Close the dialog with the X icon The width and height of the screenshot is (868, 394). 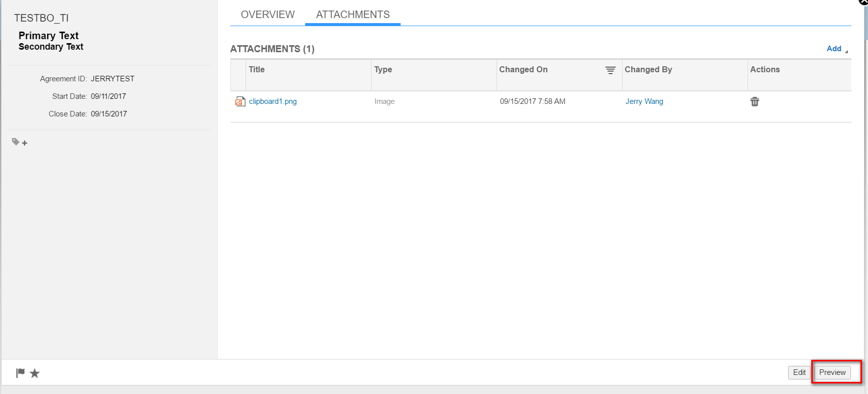[x=863, y=2]
